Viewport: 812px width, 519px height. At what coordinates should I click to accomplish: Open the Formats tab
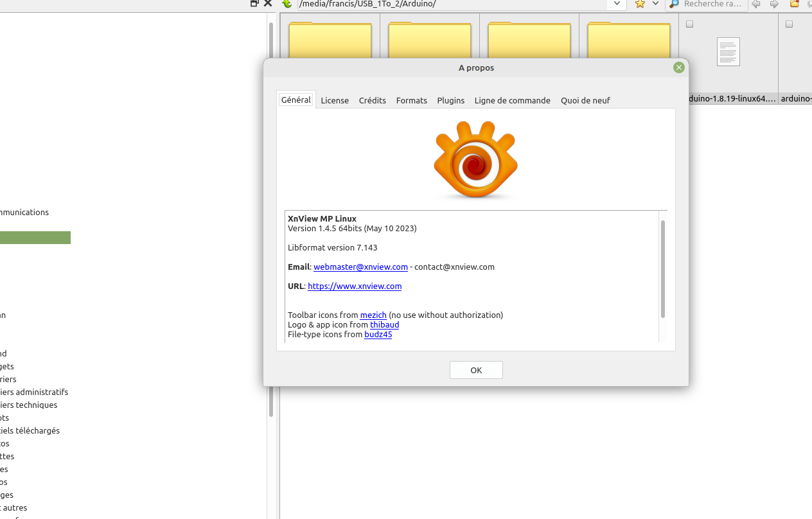coord(412,100)
